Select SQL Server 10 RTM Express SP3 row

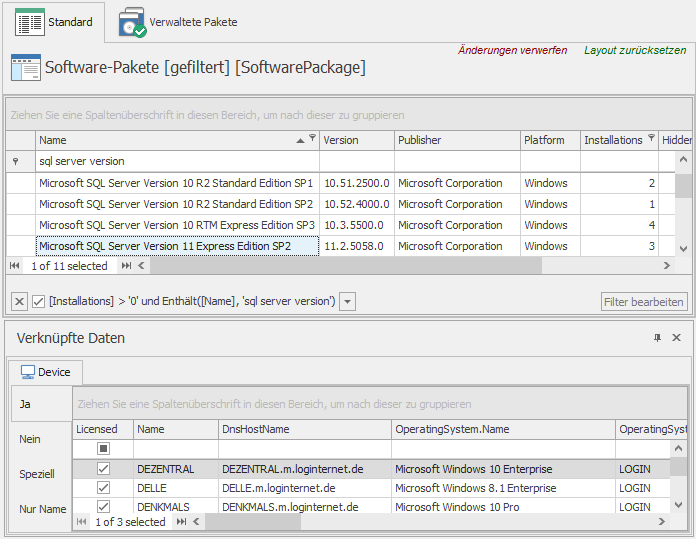(x=340, y=225)
